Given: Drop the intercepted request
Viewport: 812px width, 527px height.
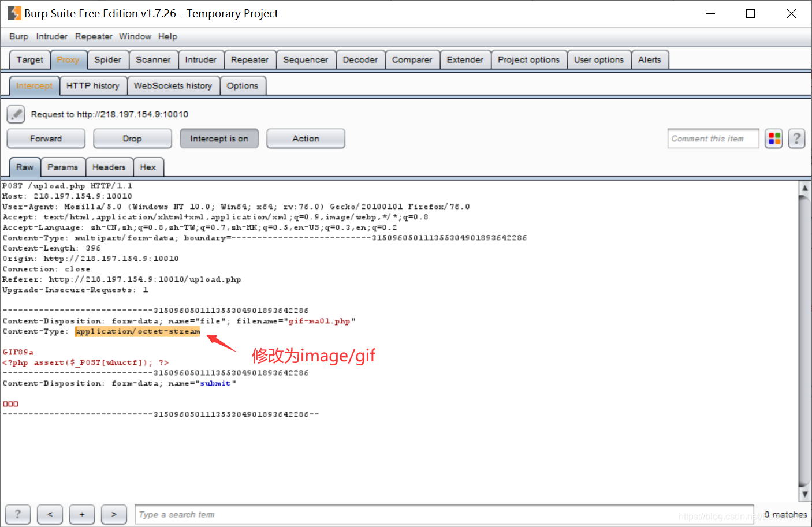Looking at the screenshot, I should click(132, 139).
